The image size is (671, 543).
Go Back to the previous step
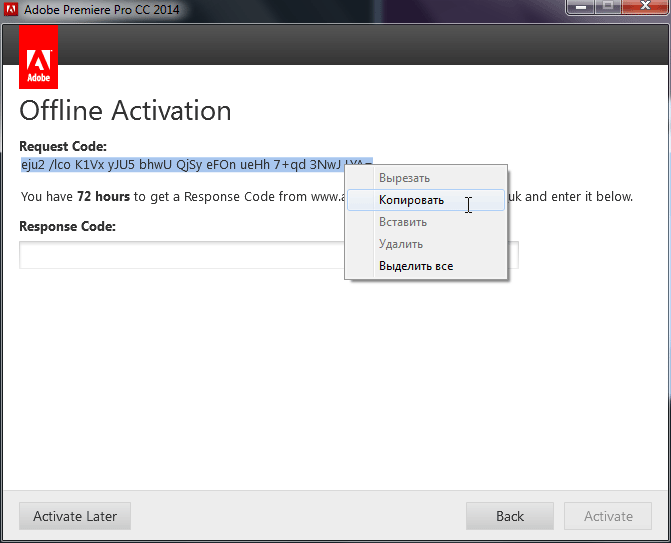[510, 516]
